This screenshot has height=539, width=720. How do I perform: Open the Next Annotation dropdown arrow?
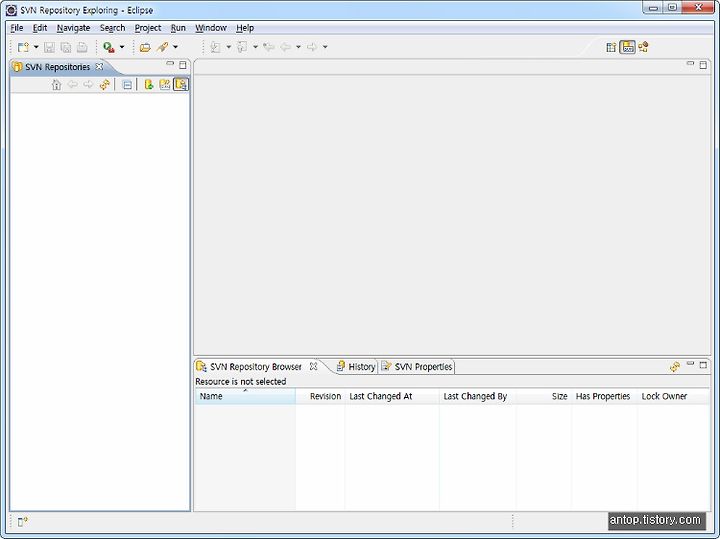pyautogui.click(x=228, y=47)
